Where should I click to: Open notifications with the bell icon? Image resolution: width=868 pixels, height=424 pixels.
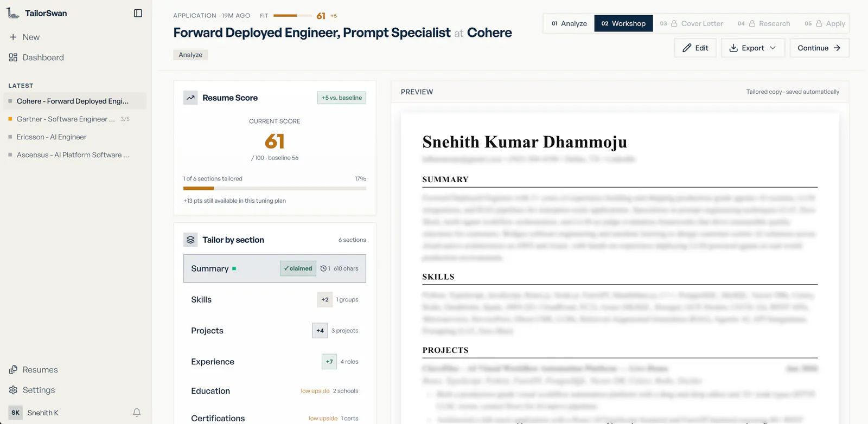[137, 413]
